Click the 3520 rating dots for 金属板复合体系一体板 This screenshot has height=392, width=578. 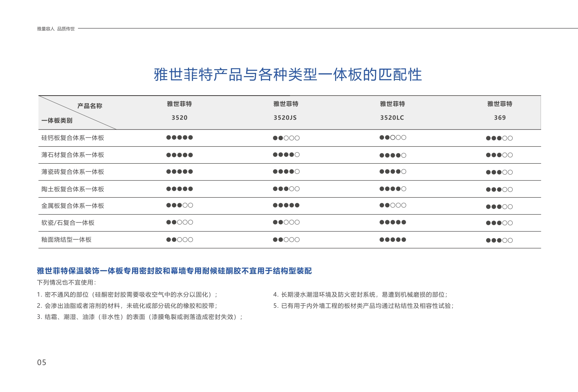180,205
